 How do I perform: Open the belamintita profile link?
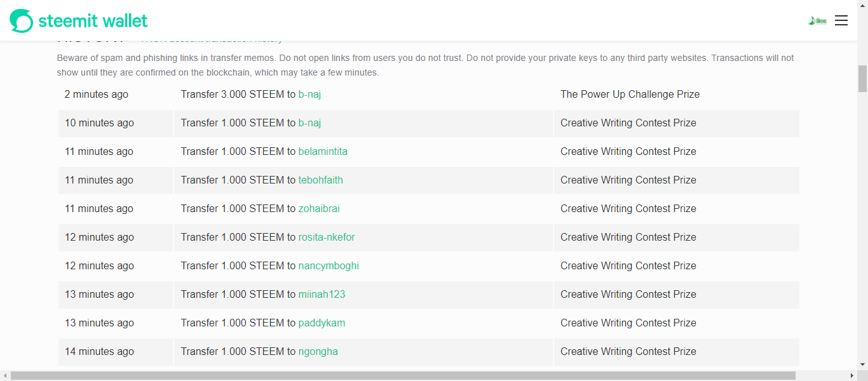click(323, 151)
